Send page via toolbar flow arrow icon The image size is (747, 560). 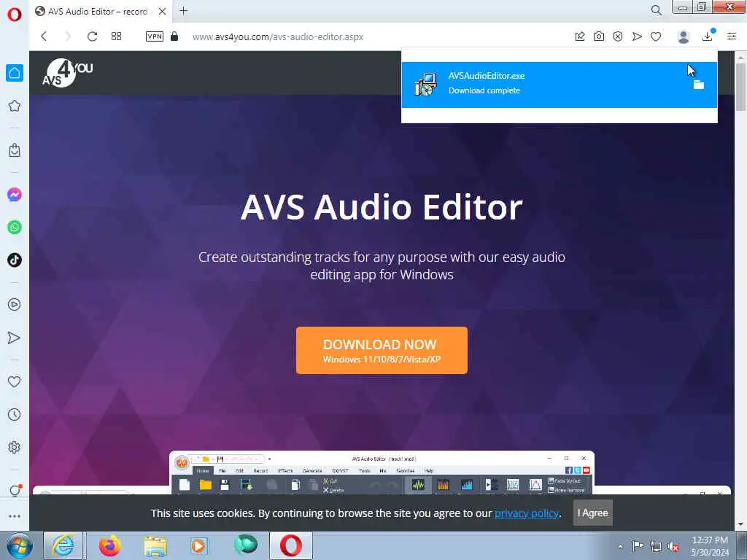[x=637, y=36]
